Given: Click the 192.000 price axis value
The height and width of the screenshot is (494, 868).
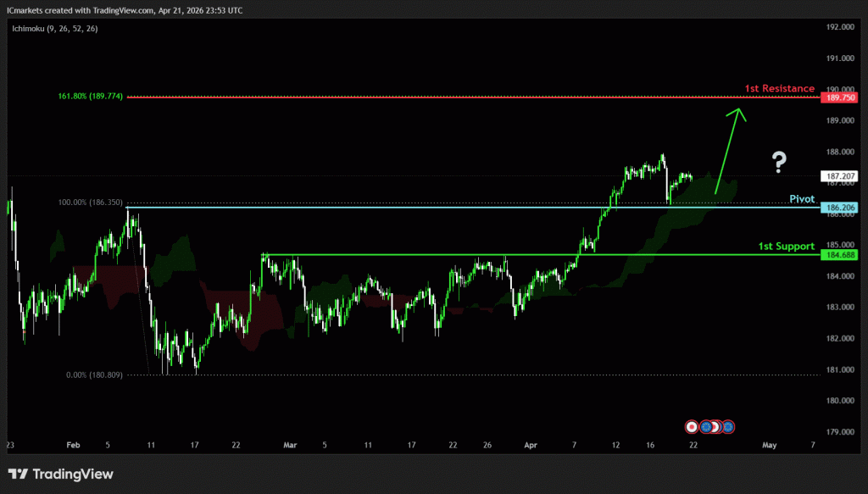Looking at the screenshot, I should [x=837, y=27].
